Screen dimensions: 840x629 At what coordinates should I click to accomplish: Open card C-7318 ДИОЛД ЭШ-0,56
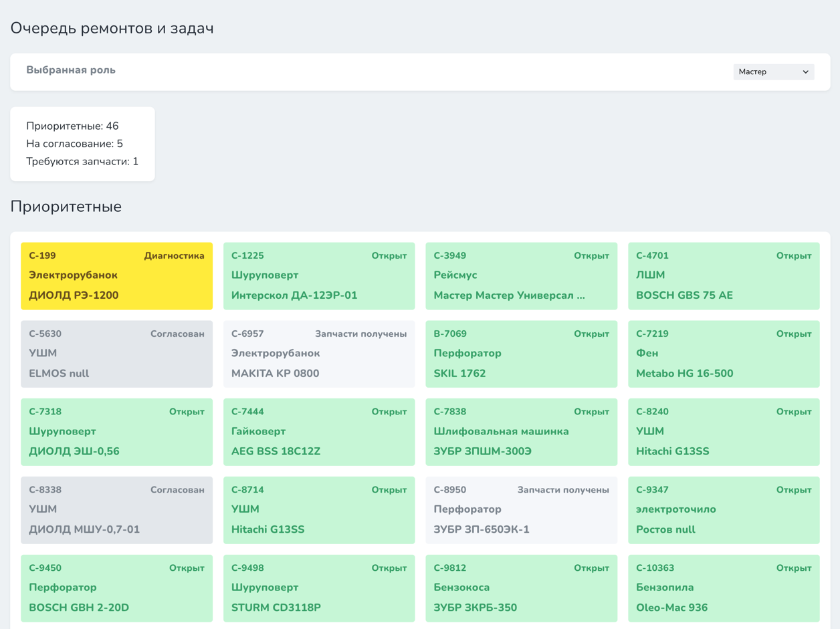click(116, 432)
